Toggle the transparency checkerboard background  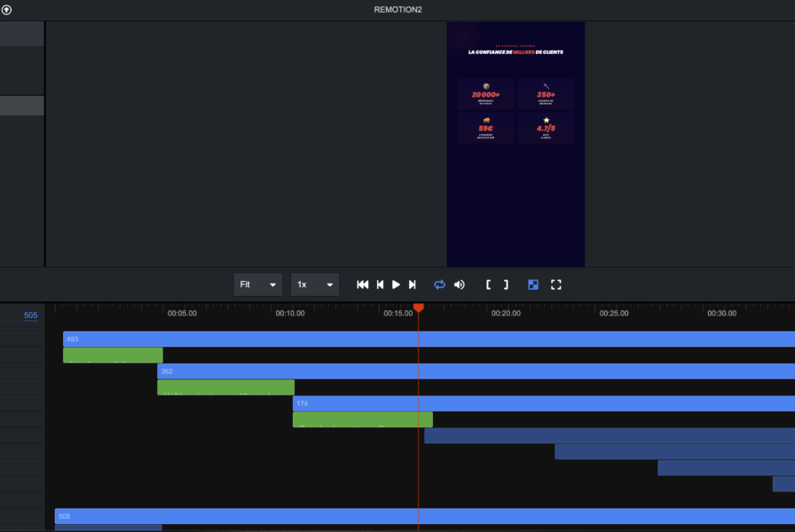pos(533,285)
